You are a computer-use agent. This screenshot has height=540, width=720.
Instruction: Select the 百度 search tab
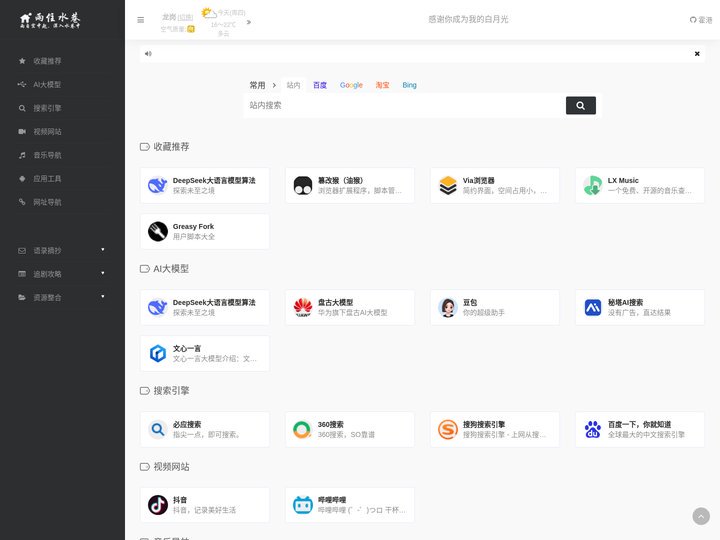(x=320, y=85)
